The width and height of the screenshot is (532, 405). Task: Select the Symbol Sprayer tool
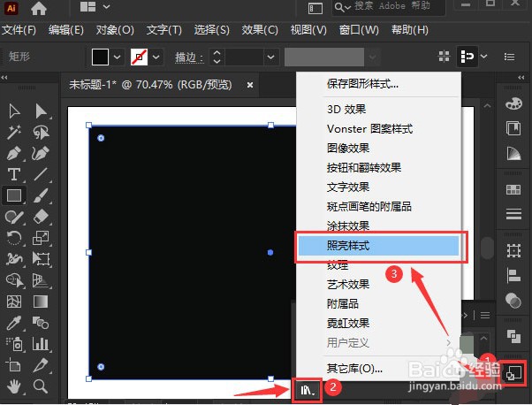click(14, 344)
